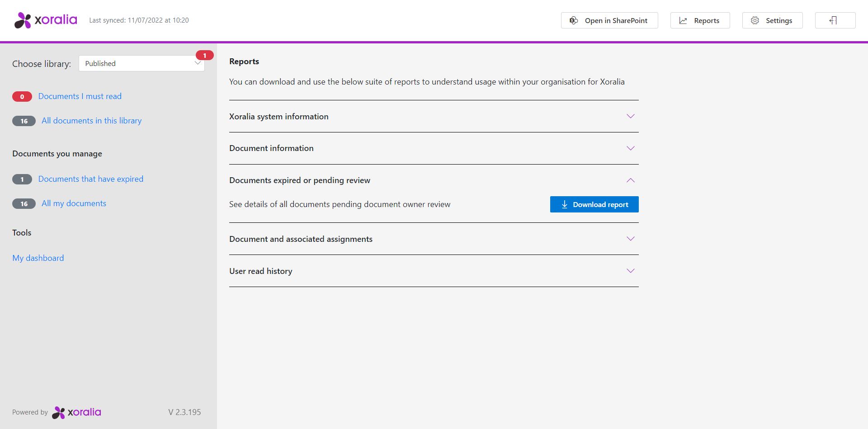Click the Download report button label
This screenshot has width=868, height=429.
click(601, 205)
